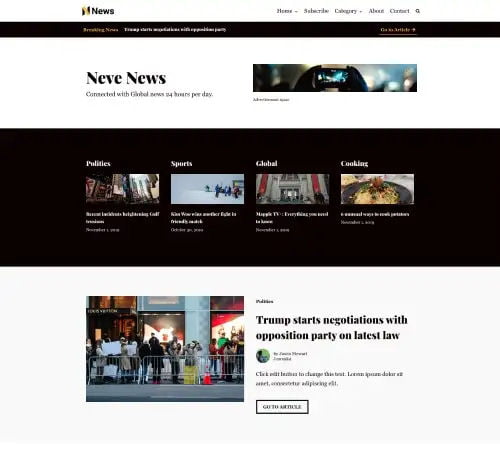The width and height of the screenshot is (500, 450).
Task: Click the Neve News logo
Action: pos(98,11)
